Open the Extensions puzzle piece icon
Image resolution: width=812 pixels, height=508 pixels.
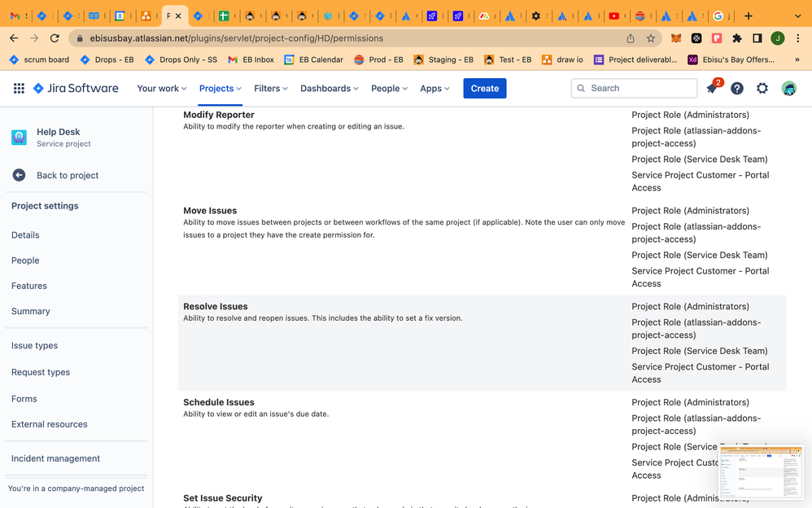[x=737, y=38]
